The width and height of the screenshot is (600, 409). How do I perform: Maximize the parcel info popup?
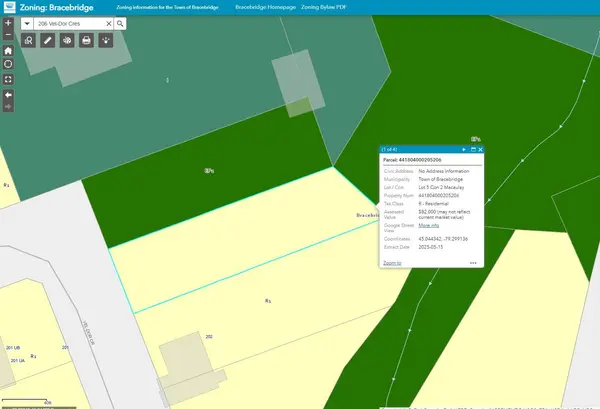click(472, 150)
